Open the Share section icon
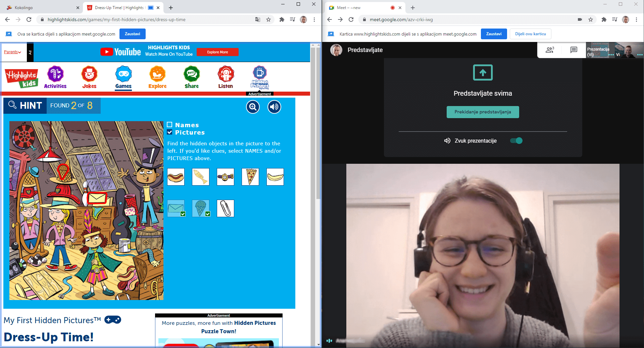644x348 pixels. pyautogui.click(x=192, y=77)
